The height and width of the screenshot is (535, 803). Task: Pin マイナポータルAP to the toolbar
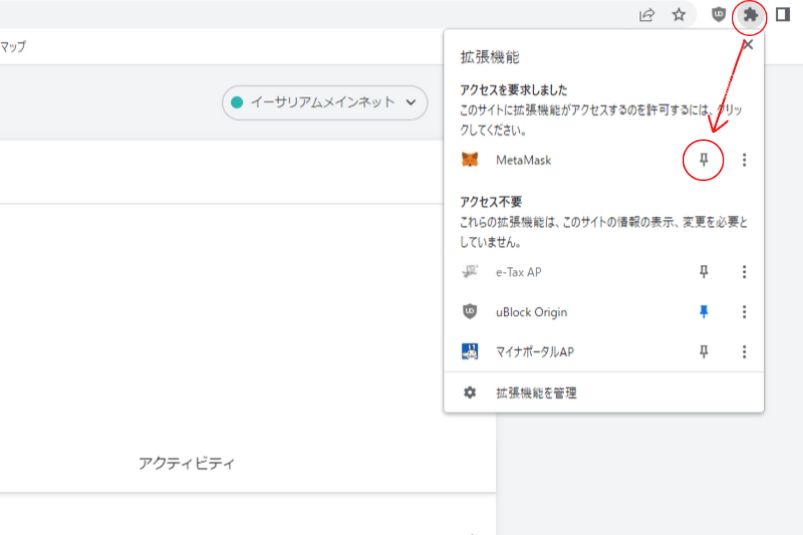[704, 352]
